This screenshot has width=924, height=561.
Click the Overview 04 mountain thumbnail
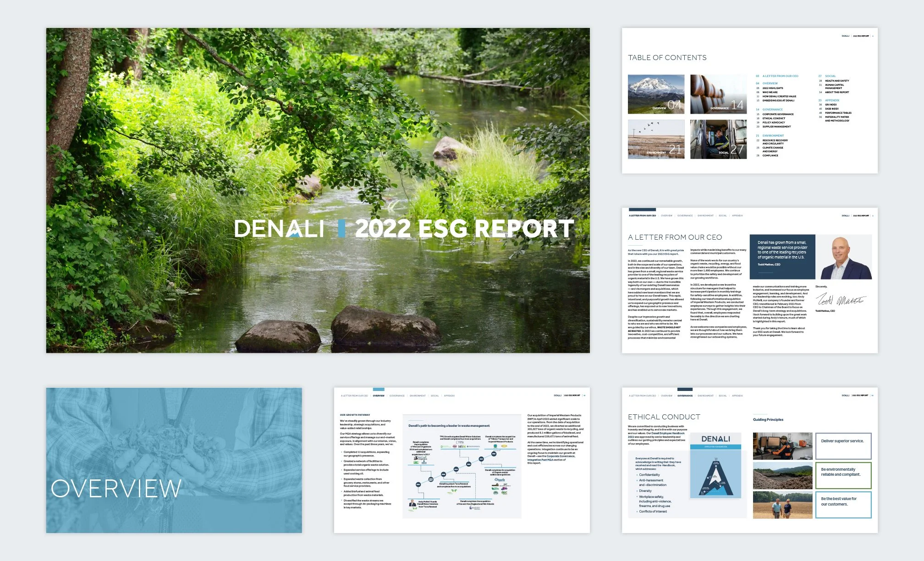coord(656,94)
